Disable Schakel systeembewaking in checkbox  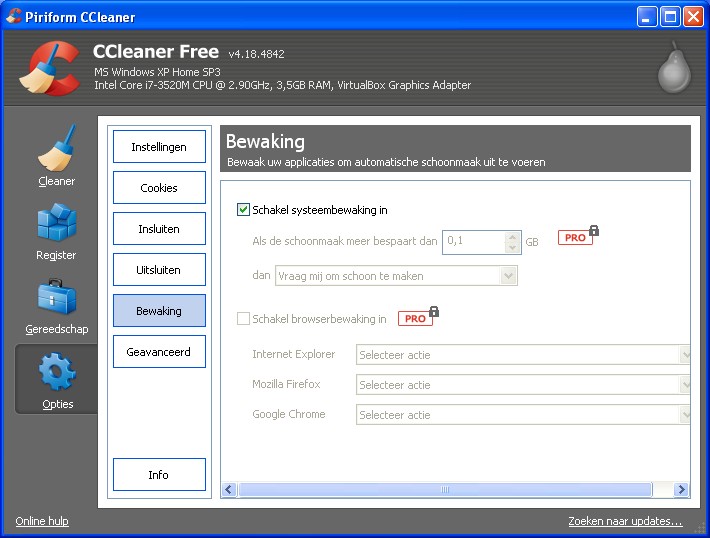pos(243,210)
